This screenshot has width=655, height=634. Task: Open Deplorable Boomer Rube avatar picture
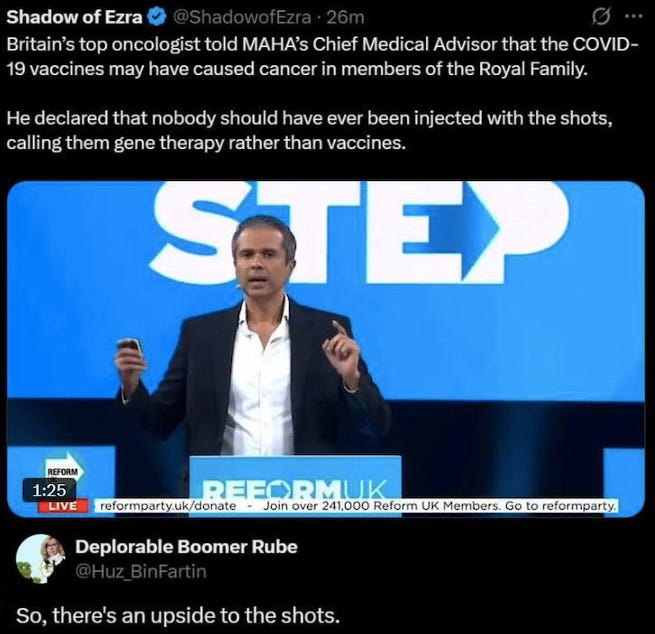click(41, 559)
